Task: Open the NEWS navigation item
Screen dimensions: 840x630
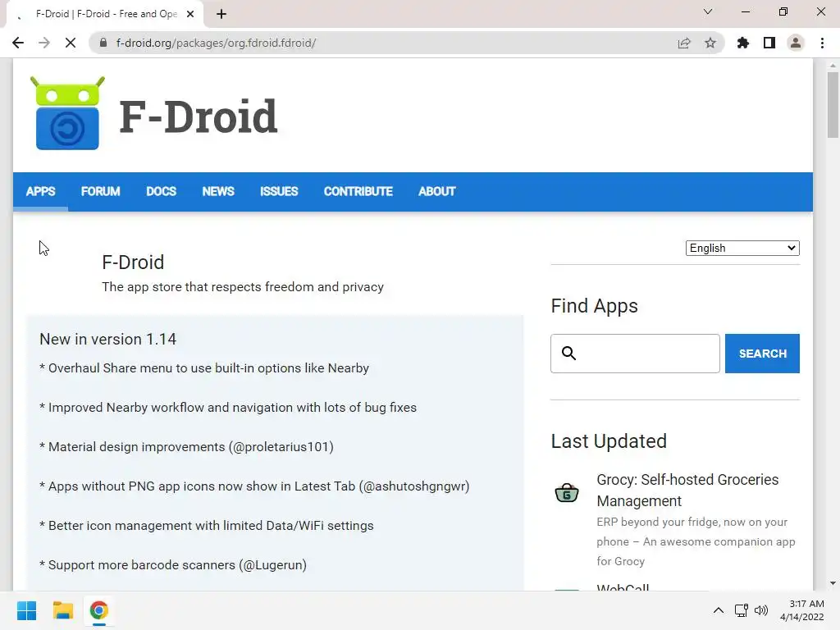Action: coord(218,191)
